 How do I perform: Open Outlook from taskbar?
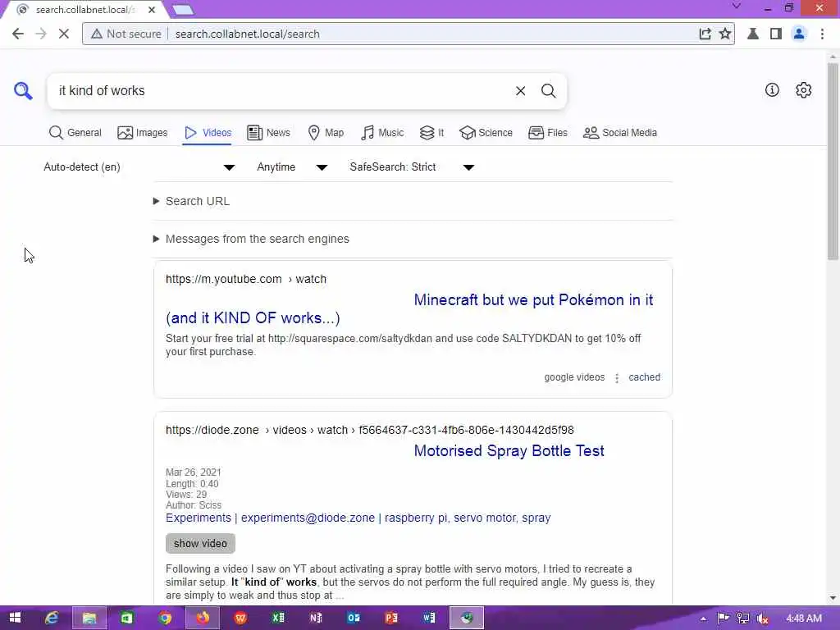[354, 618]
